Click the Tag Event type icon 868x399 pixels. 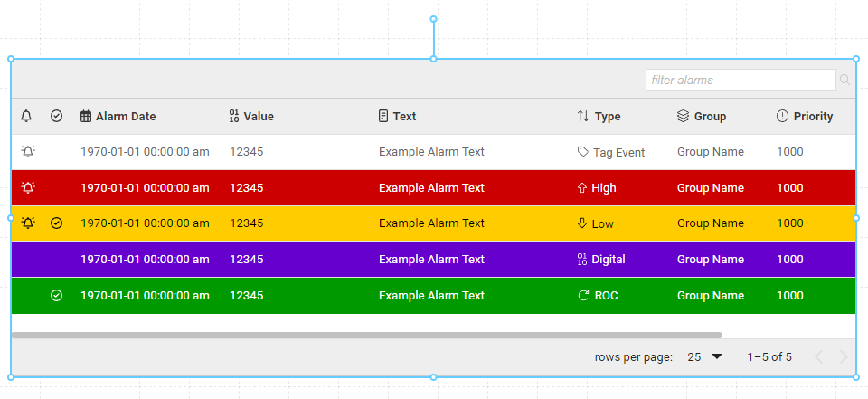[582, 152]
